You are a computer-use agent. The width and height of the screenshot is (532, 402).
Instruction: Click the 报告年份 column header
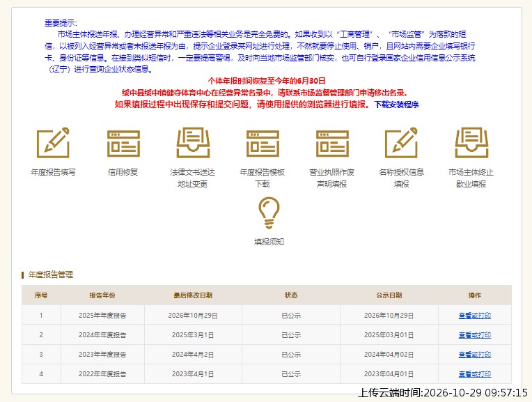(x=102, y=295)
